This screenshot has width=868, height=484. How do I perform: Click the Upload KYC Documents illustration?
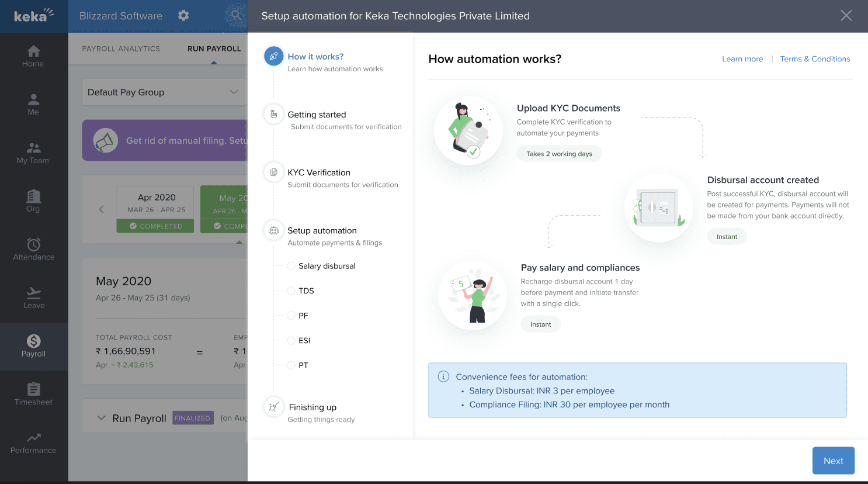coord(468,131)
